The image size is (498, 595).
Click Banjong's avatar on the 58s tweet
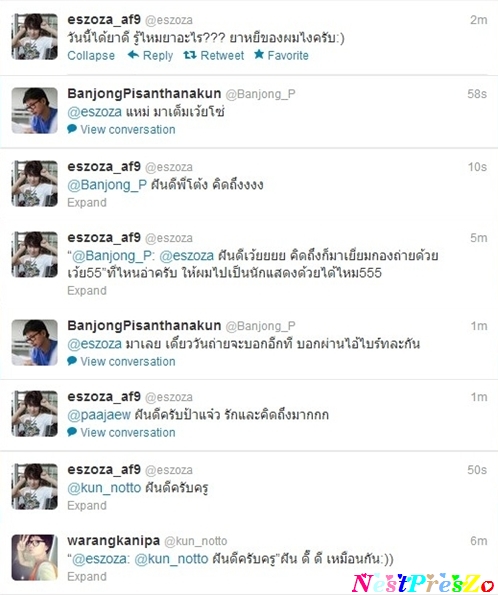(35, 110)
